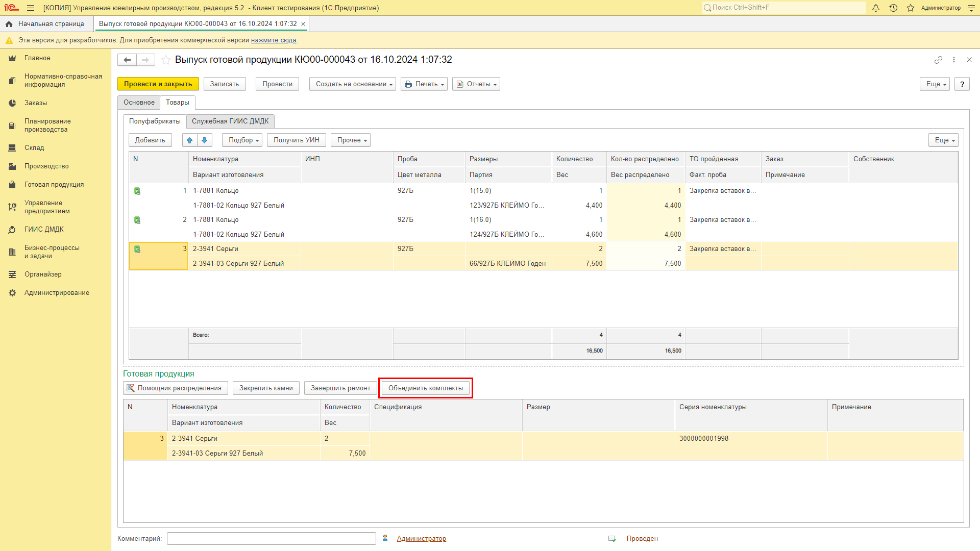Click Добавить button
This screenshot has height=551, width=980.
click(150, 140)
